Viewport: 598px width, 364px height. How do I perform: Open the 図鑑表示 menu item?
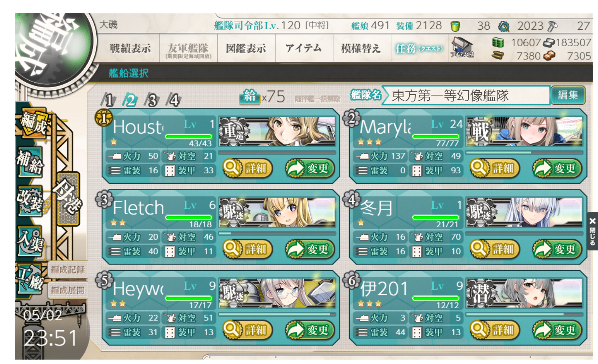(246, 49)
